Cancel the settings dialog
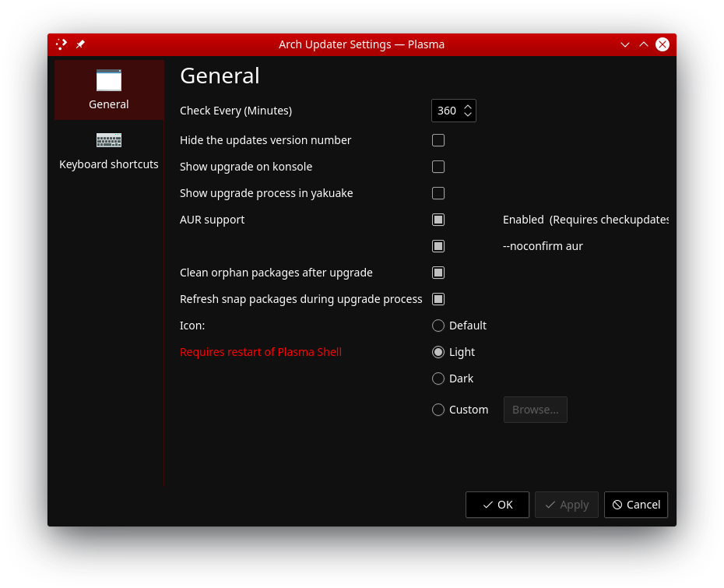724x588 pixels. [x=636, y=505]
